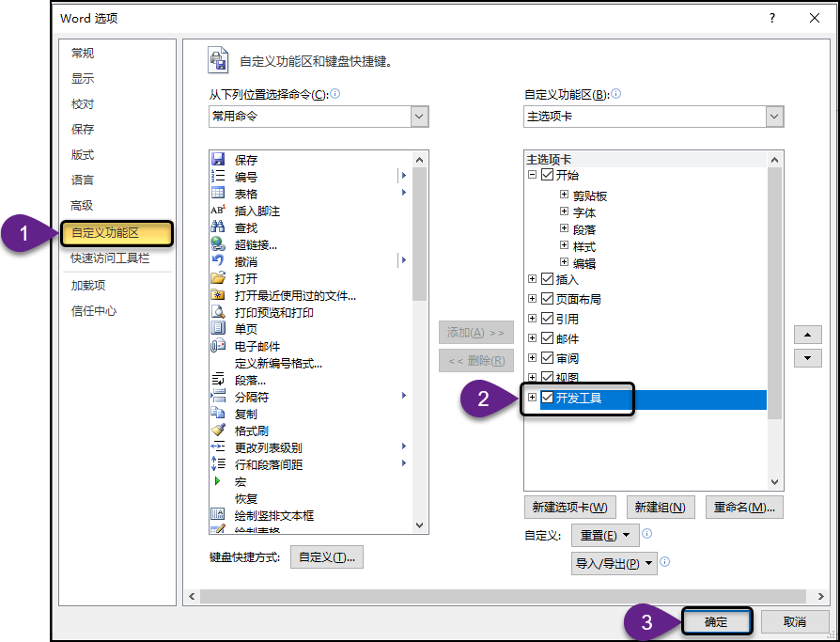840x642 pixels.
Task: Click the 宏 green play icon
Action: pyautogui.click(x=217, y=481)
